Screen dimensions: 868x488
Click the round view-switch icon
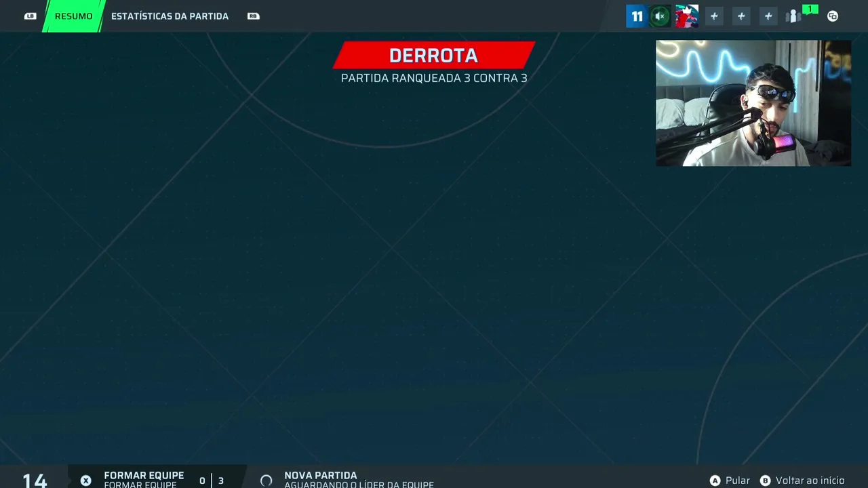833,16
